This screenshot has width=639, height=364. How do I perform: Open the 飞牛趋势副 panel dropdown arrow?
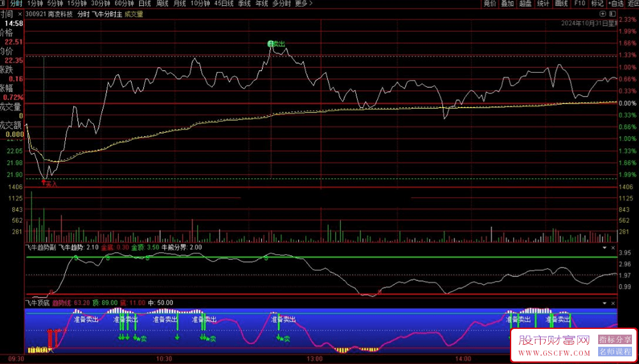(x=604, y=247)
